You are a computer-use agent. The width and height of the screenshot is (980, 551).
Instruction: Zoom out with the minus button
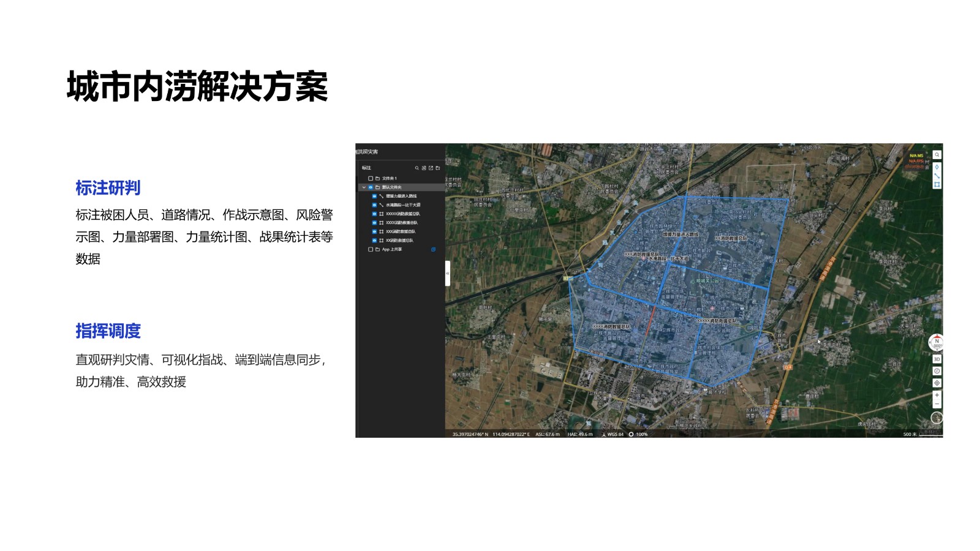pos(937,404)
